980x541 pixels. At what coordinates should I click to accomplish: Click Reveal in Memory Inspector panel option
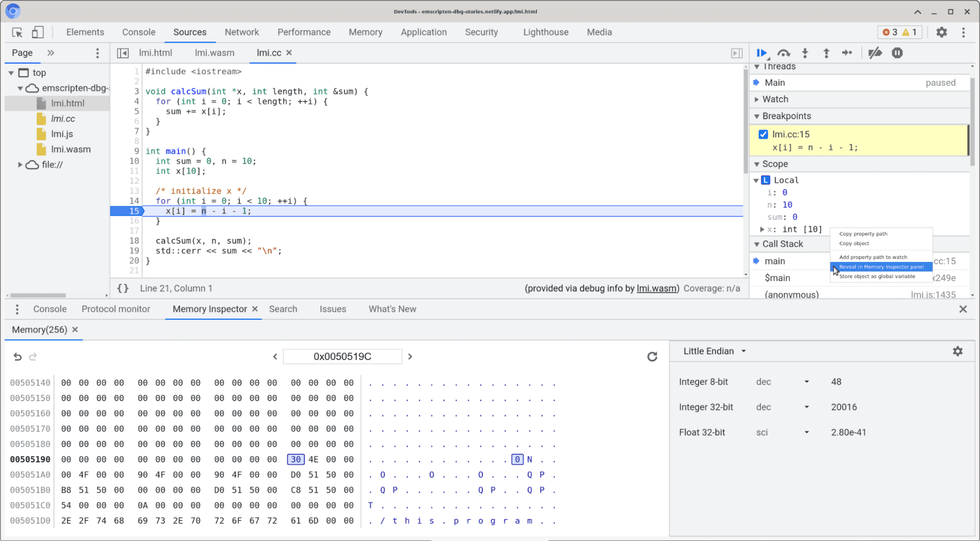(x=881, y=266)
